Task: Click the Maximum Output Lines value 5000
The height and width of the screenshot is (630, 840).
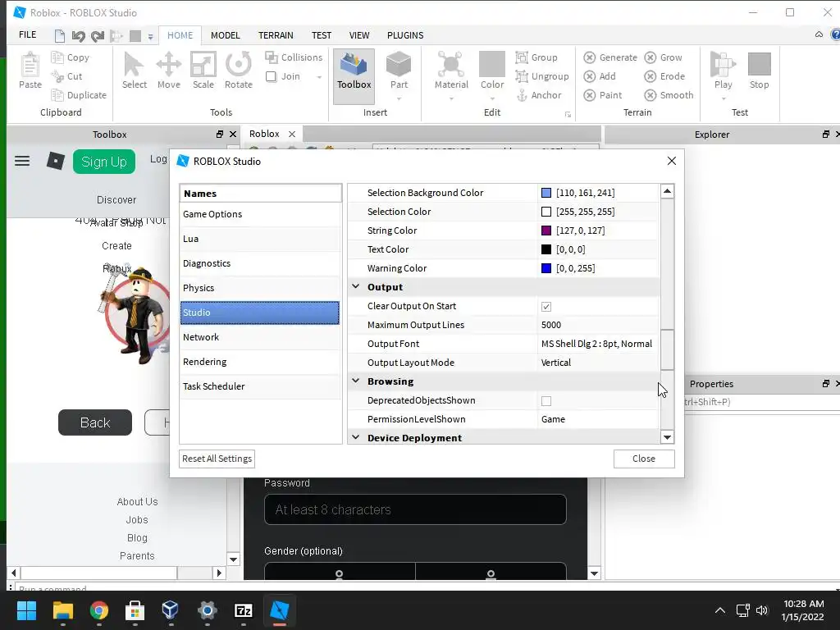Action: [x=550, y=325]
